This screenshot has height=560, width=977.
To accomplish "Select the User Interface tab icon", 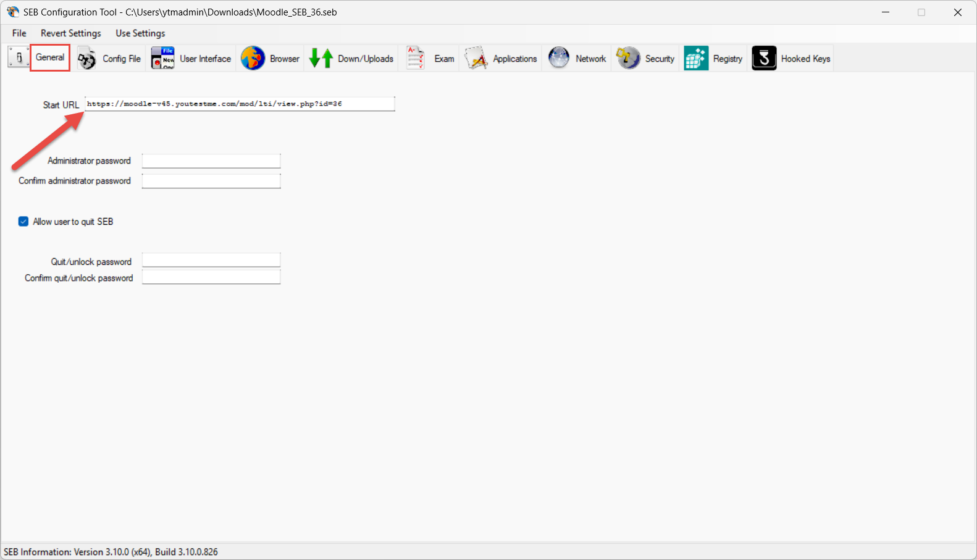I will [x=163, y=59].
